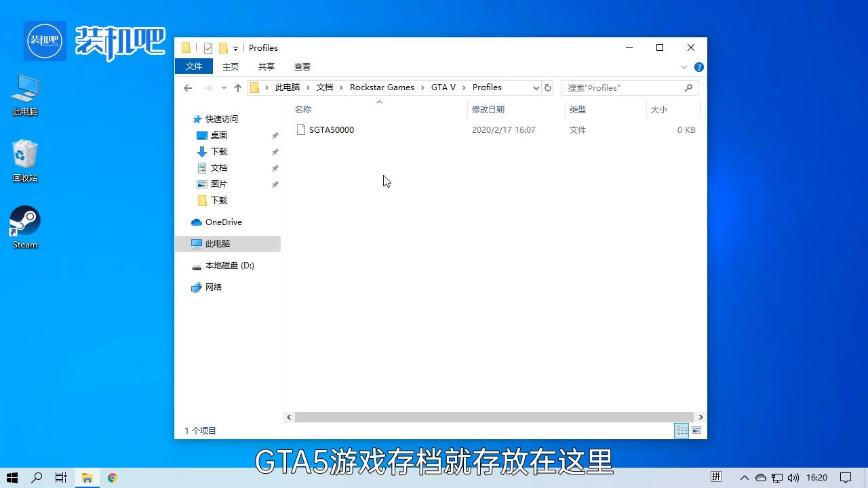Open the address bar history dropdown arrow
The image size is (868, 488).
536,87
